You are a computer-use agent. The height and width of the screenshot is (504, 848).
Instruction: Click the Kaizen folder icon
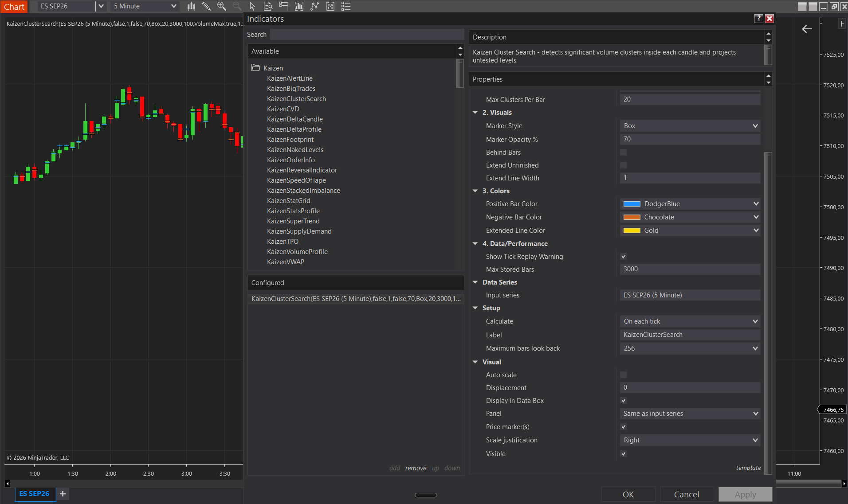pyautogui.click(x=255, y=68)
